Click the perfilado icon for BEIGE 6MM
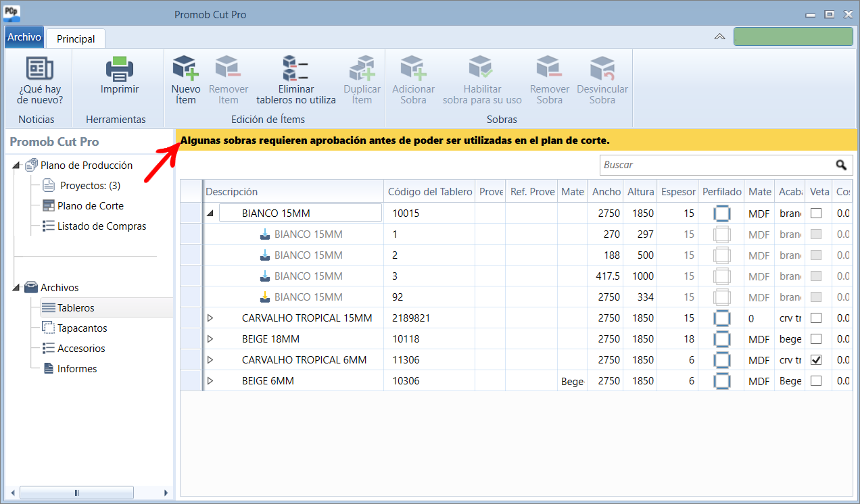The height and width of the screenshot is (504, 860). tap(721, 381)
